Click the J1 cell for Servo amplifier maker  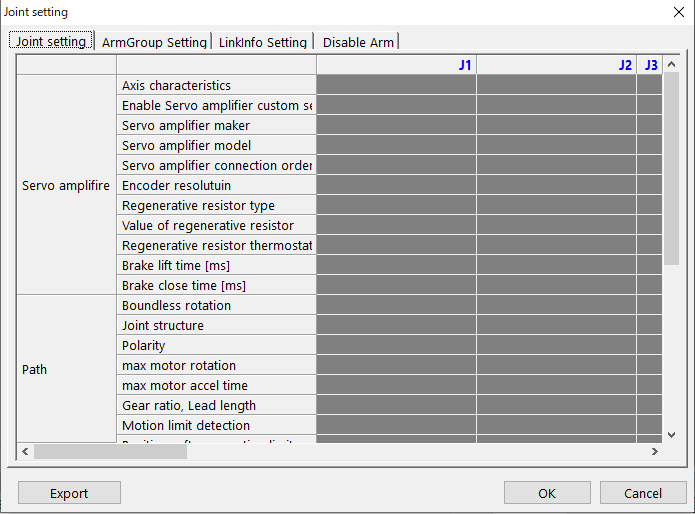click(x=396, y=125)
